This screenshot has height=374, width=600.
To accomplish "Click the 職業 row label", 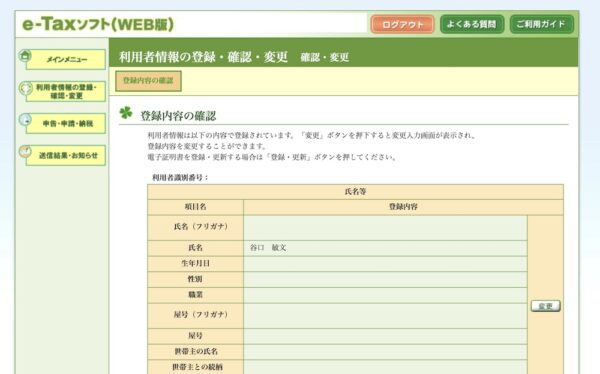I will 195,295.
